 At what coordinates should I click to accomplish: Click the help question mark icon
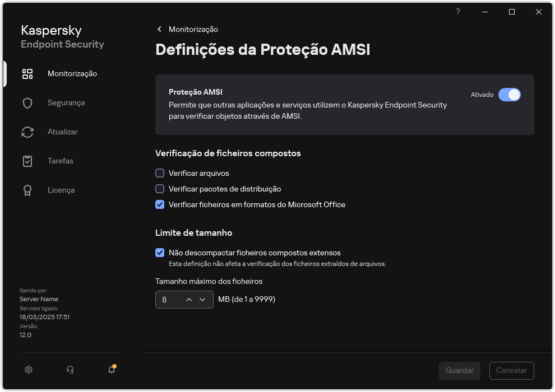[457, 12]
